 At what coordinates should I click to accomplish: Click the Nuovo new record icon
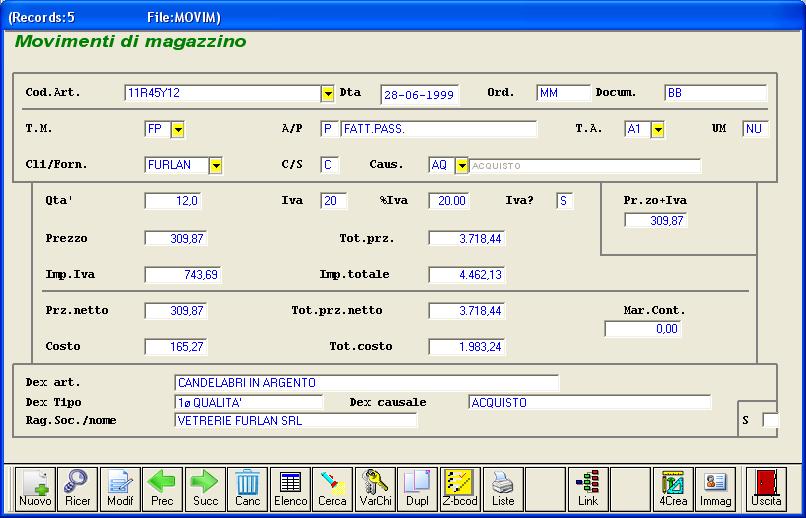(x=35, y=489)
